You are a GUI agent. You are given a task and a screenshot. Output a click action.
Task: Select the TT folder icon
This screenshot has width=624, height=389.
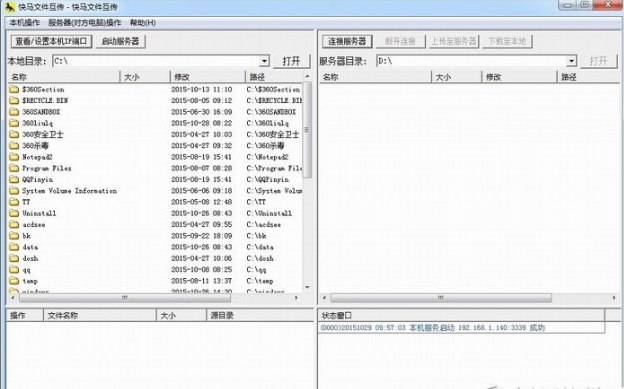pos(14,202)
